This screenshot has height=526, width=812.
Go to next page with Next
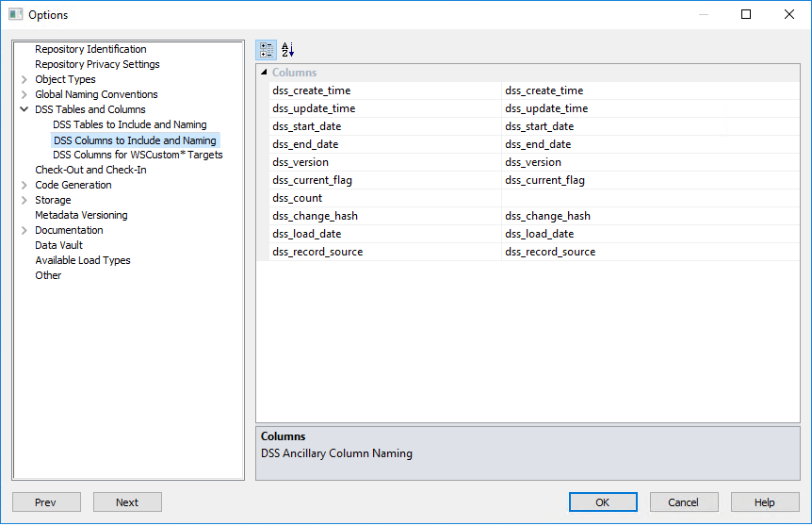click(127, 502)
